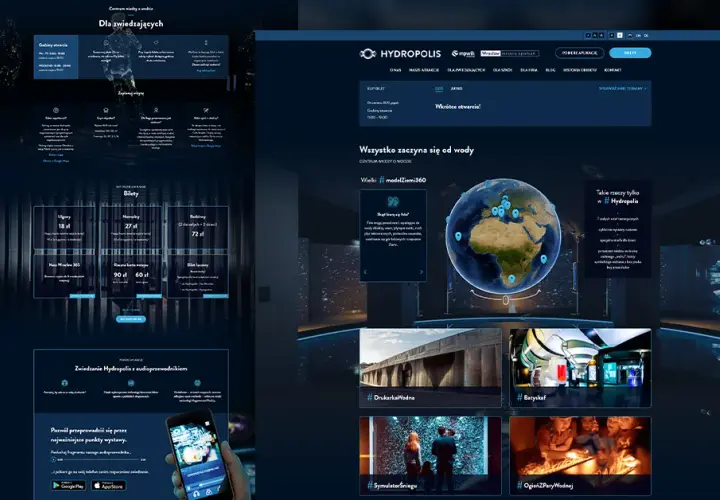Click the blue button on Nasz Wrocław 365 card

tap(82, 296)
